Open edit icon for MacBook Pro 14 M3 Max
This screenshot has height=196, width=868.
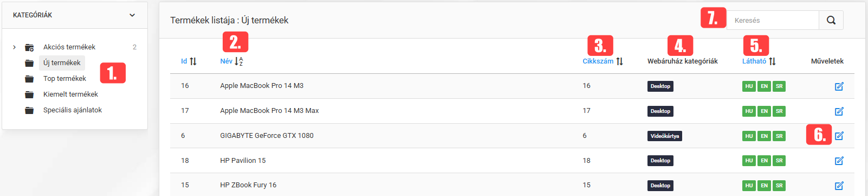[839, 111]
